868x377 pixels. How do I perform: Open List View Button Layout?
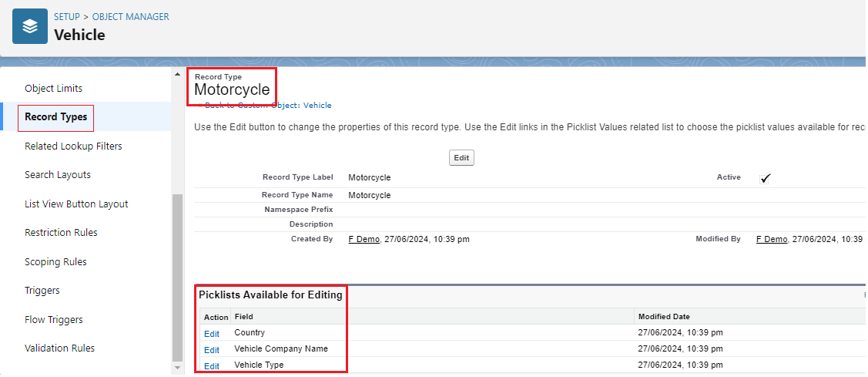(x=76, y=204)
